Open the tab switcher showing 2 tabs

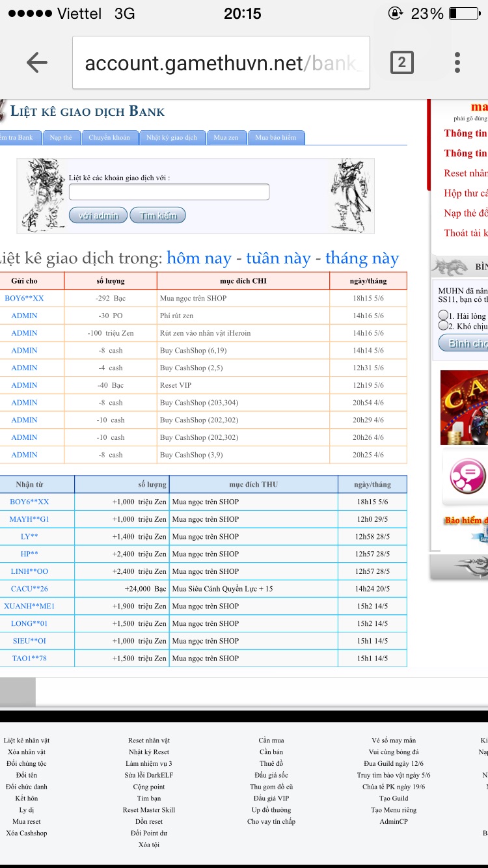pyautogui.click(x=401, y=62)
